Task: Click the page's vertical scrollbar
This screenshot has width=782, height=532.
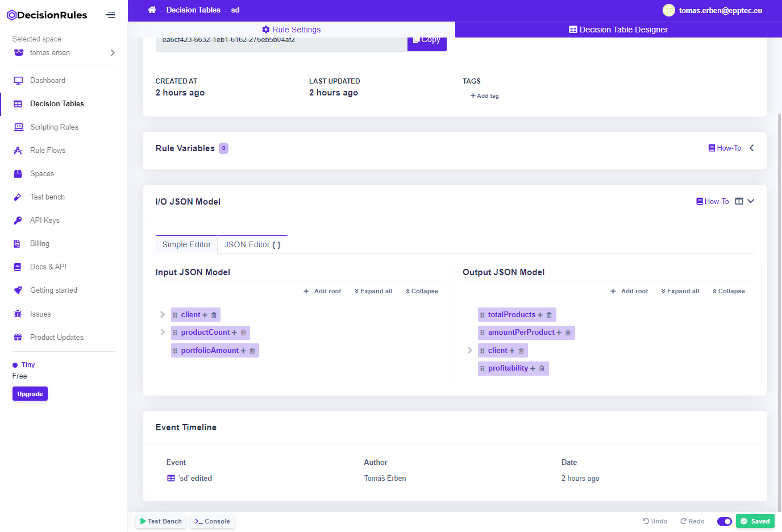Action: [779, 284]
